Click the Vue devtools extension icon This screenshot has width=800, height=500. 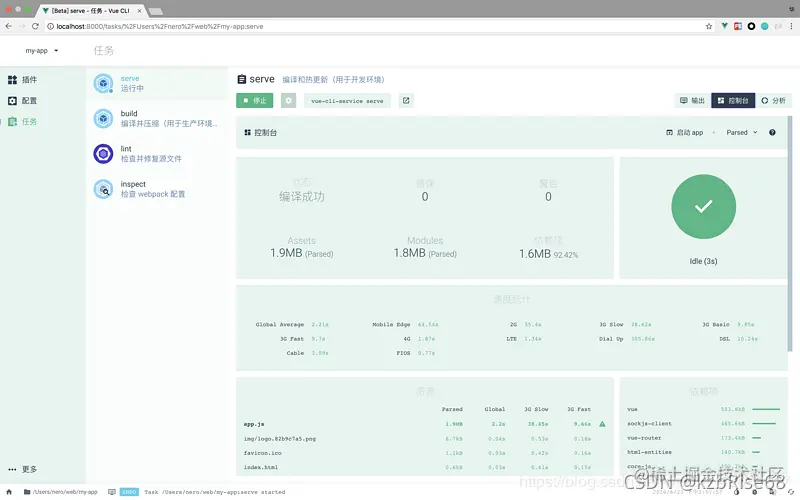724,26
